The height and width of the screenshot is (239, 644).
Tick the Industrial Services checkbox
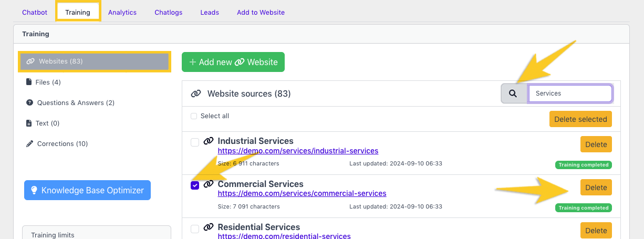click(195, 142)
